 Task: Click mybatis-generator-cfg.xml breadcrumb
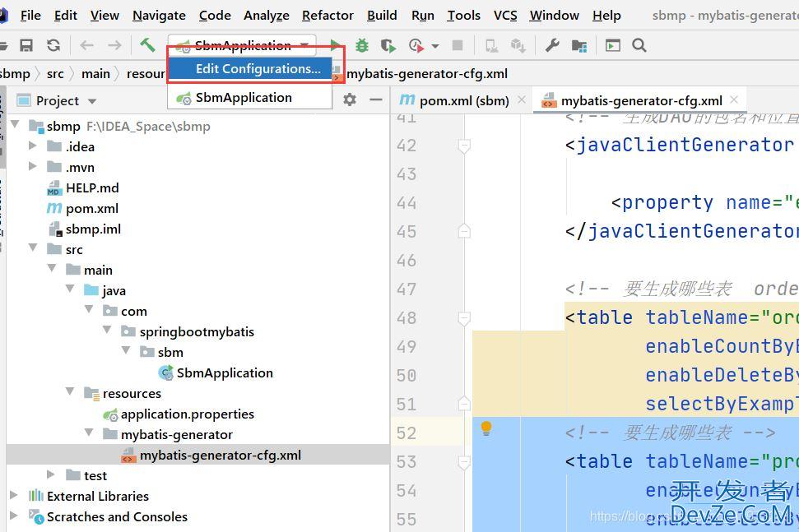click(427, 74)
